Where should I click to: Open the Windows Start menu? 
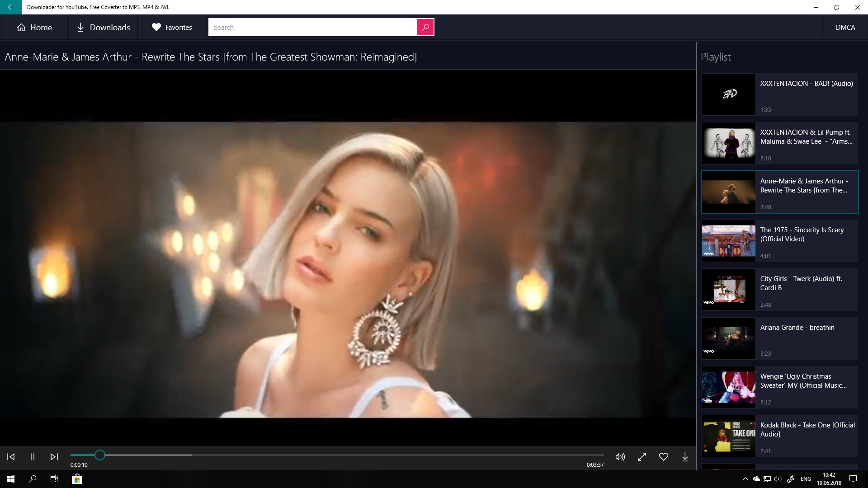[11, 479]
